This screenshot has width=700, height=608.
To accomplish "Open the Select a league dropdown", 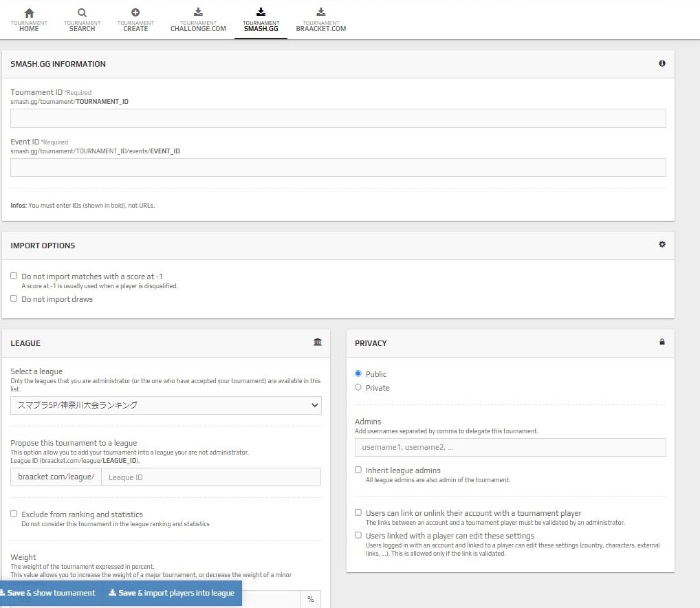I will pos(166,405).
